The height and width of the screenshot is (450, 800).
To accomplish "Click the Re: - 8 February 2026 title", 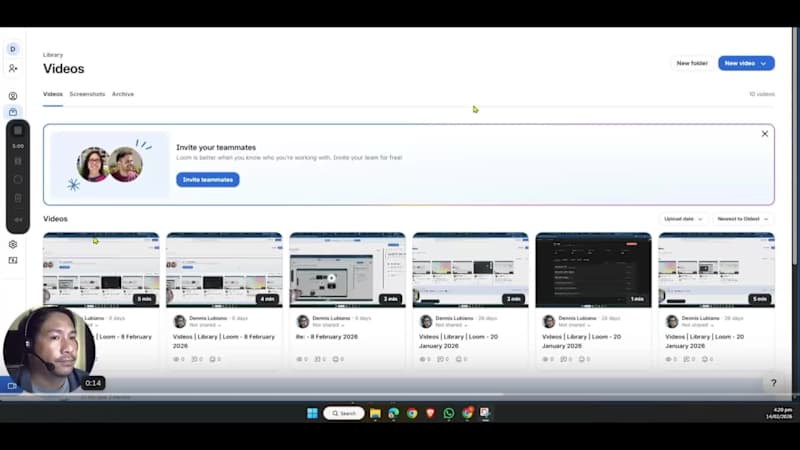I will tap(327, 337).
